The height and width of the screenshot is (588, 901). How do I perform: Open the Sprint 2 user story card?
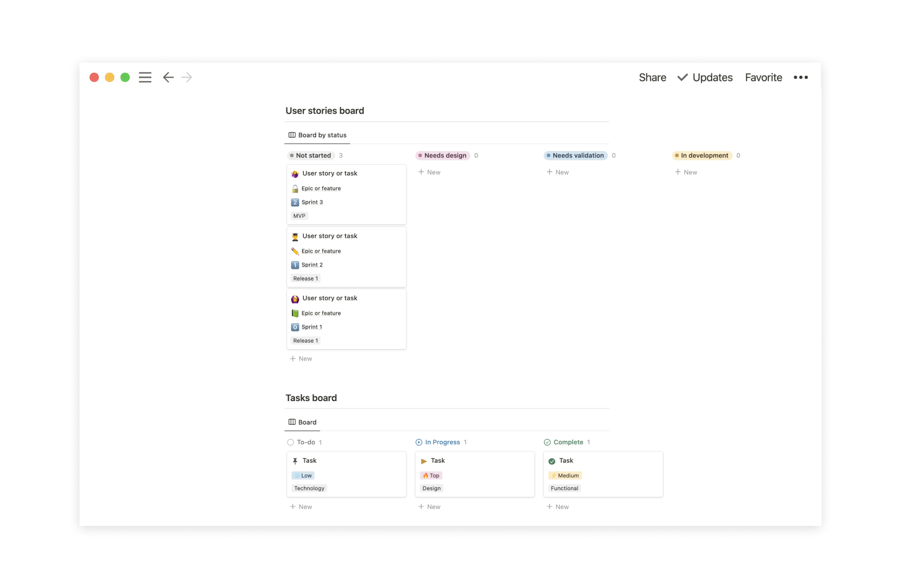pos(346,257)
